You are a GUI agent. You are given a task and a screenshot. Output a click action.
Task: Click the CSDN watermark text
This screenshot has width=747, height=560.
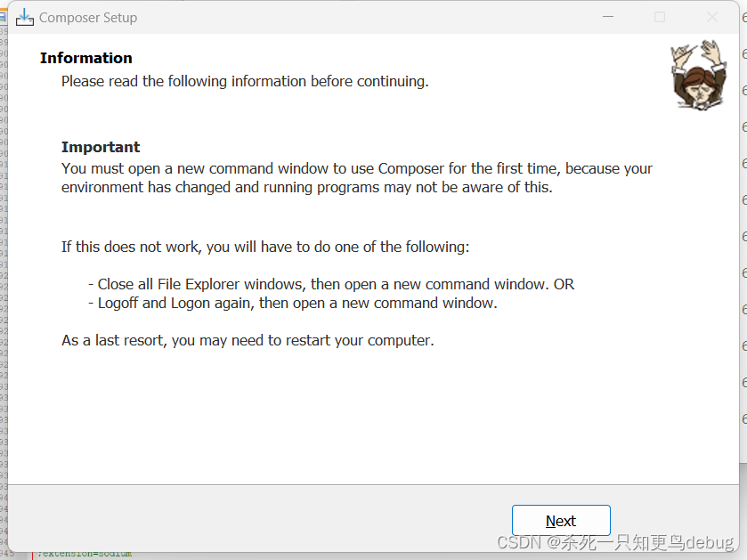click(x=614, y=542)
